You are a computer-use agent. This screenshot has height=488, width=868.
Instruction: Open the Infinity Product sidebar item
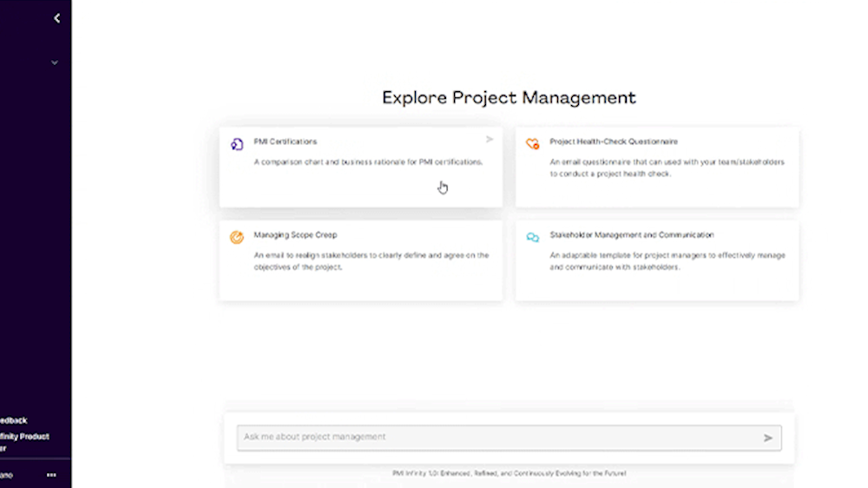24,437
